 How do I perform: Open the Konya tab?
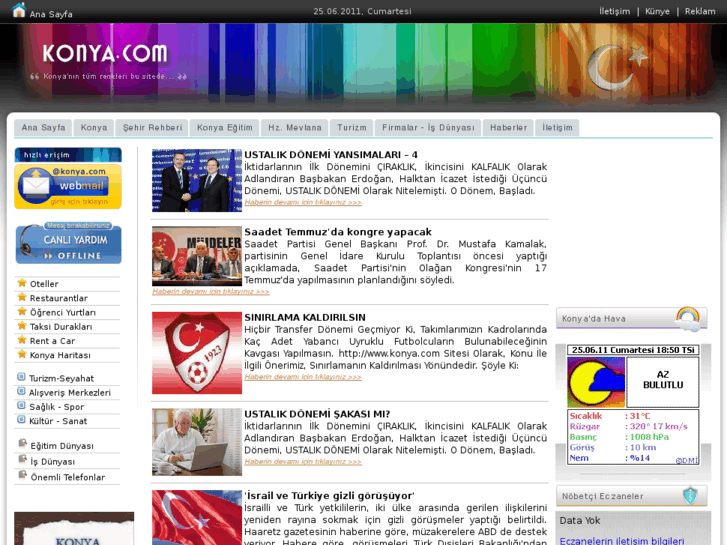(x=94, y=128)
